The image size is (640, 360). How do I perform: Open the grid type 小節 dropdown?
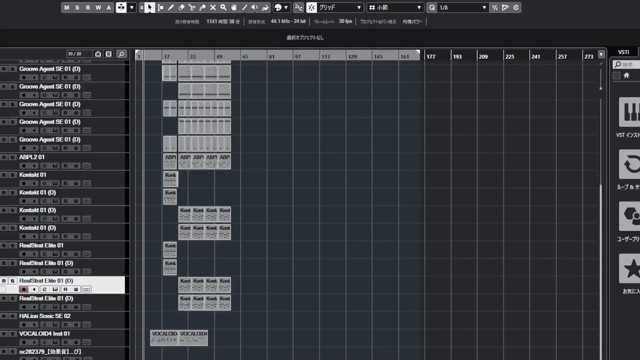(395, 7)
